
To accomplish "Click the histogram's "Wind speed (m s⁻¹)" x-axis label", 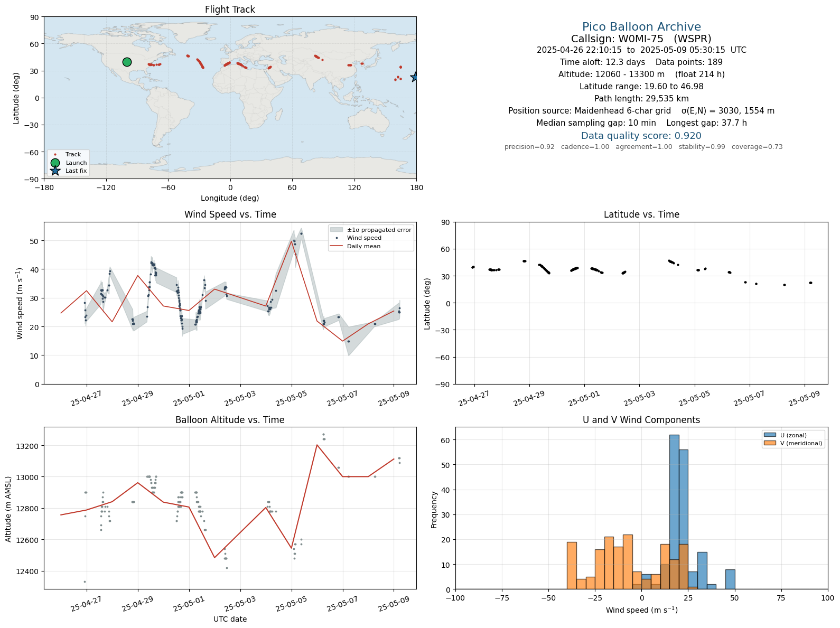I will [x=641, y=610].
